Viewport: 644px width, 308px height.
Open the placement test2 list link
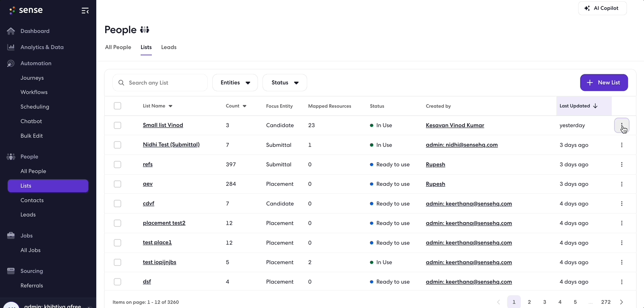pyautogui.click(x=164, y=223)
